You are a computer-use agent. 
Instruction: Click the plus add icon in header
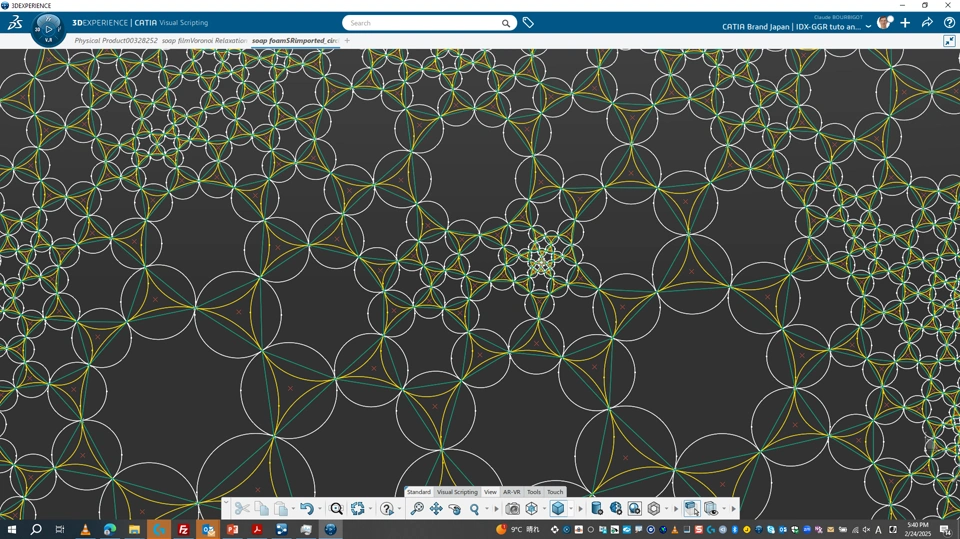905,23
